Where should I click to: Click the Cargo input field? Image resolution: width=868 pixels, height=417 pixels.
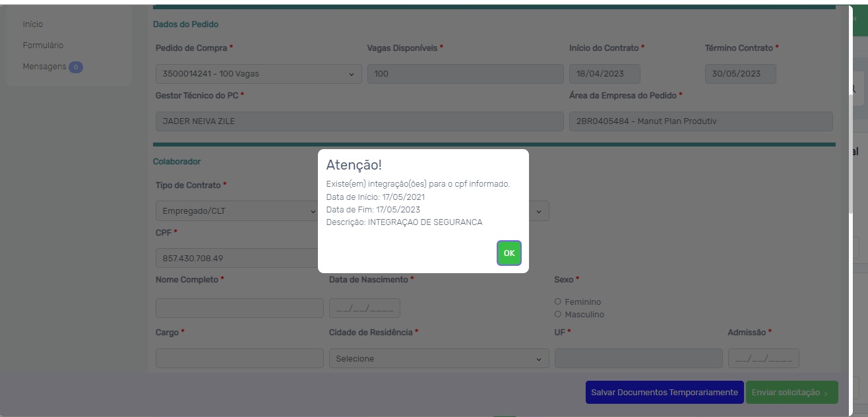(x=239, y=358)
